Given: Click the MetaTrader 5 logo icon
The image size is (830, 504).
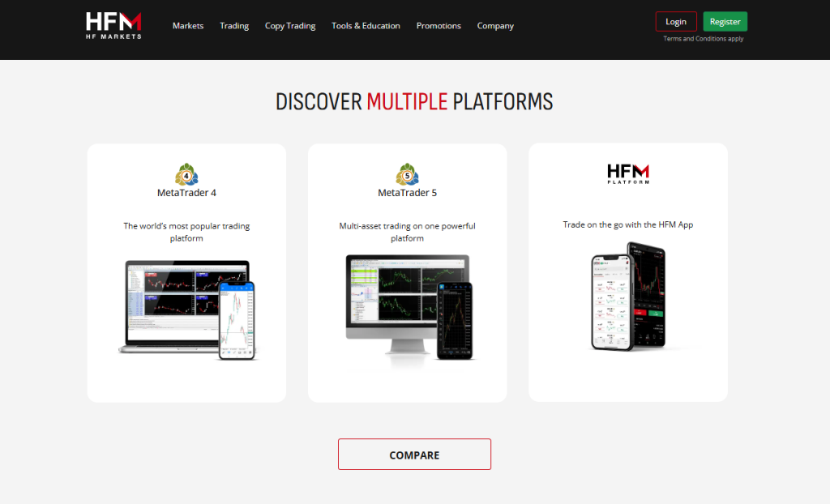Looking at the screenshot, I should click(407, 174).
